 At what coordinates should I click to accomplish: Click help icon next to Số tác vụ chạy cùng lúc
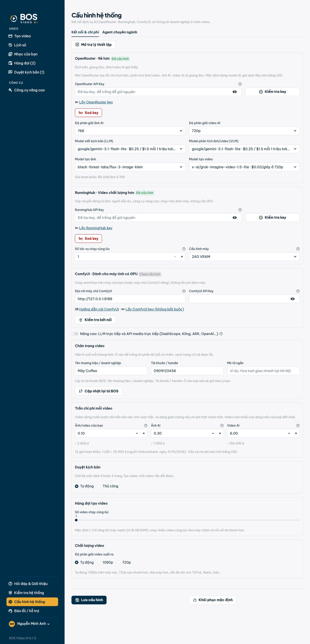(x=184, y=249)
